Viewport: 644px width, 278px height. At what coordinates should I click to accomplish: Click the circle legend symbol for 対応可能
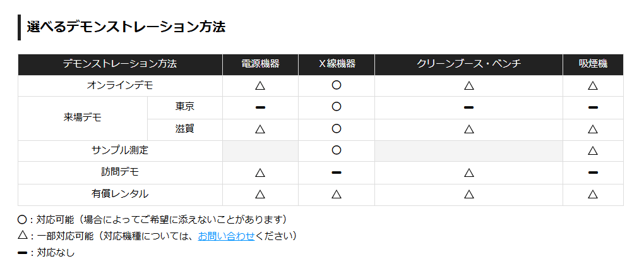click(x=22, y=220)
